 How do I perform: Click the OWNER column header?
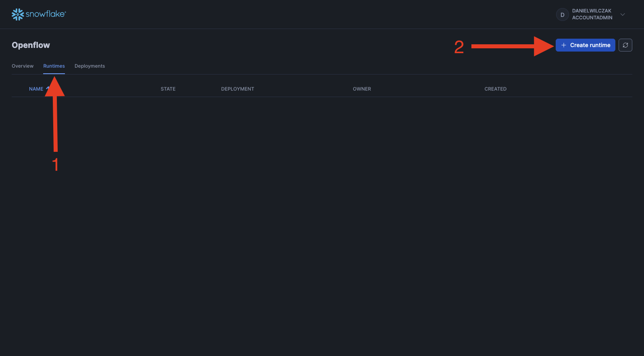pos(362,89)
